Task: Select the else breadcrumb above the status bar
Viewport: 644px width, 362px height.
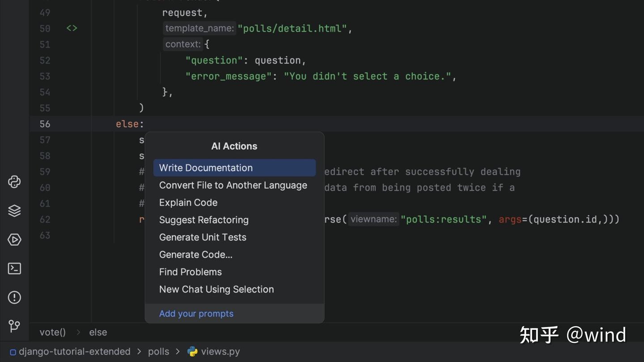Action: (x=98, y=332)
